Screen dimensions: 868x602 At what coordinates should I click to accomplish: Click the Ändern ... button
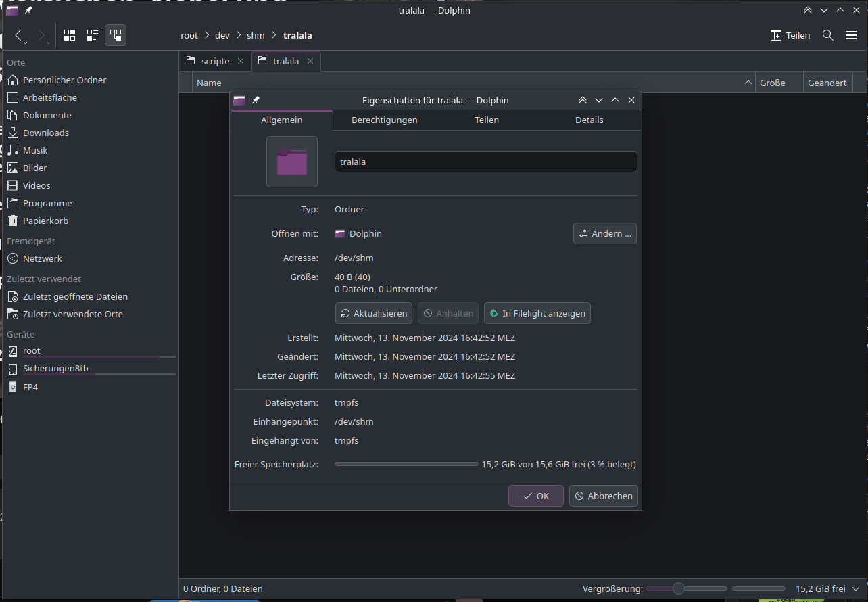605,233
